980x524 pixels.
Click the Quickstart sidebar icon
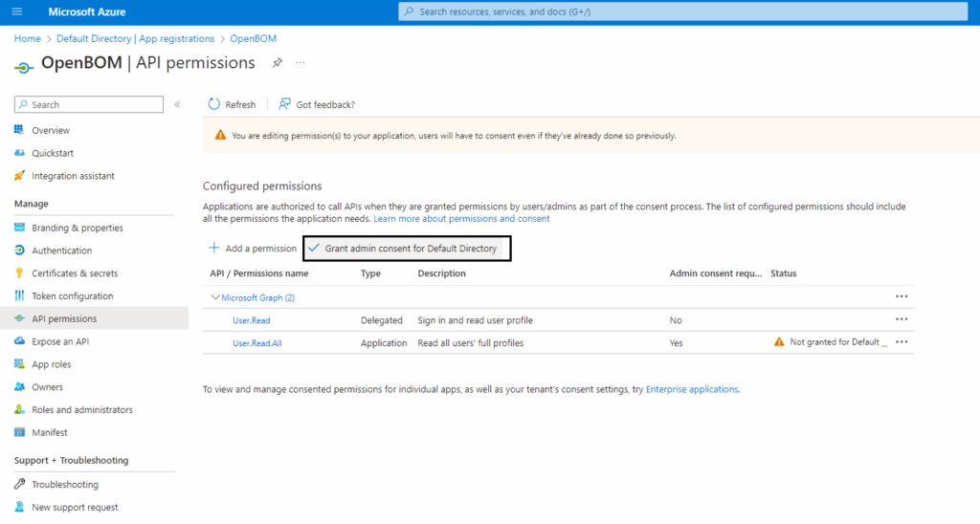(x=19, y=153)
